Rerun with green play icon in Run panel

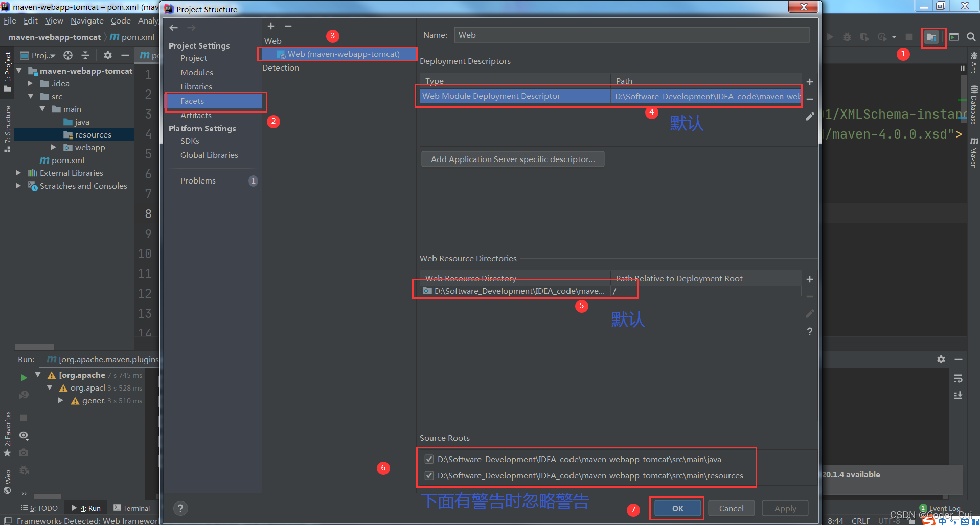[24, 378]
